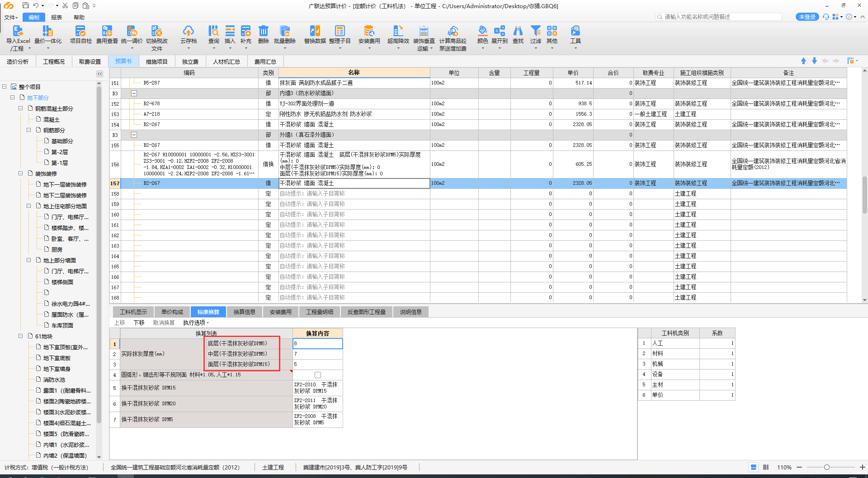This screenshot has width=868, height=478.
Task: Click the 插入 insert icon
Action: pyautogui.click(x=230, y=31)
